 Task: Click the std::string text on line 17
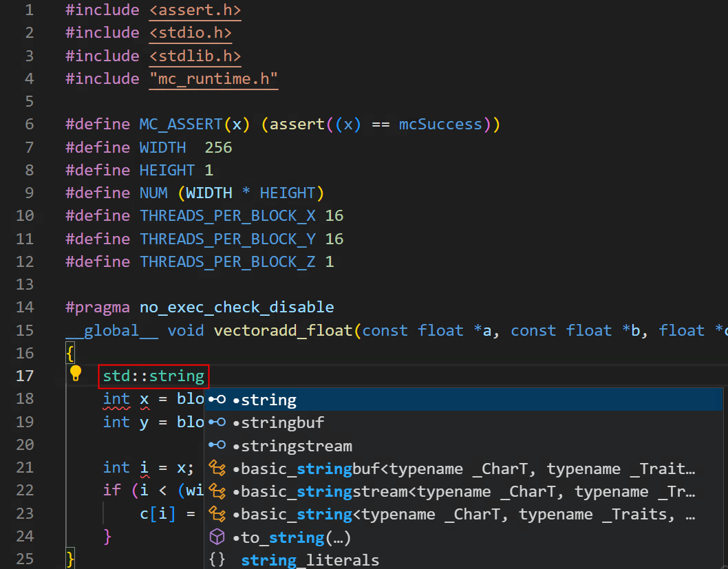point(153,376)
